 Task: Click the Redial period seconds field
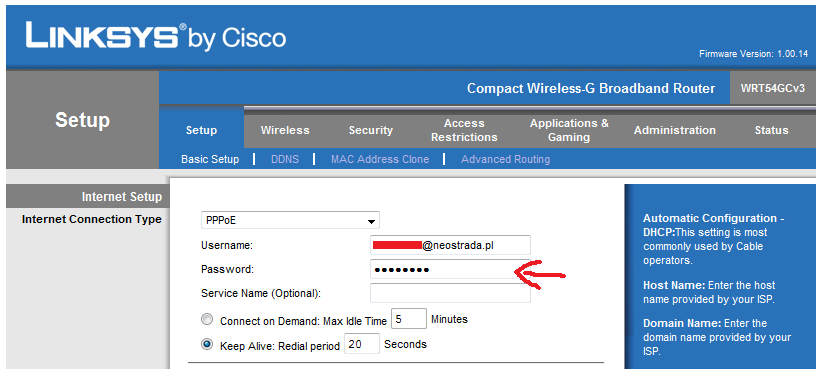pyautogui.click(x=362, y=344)
